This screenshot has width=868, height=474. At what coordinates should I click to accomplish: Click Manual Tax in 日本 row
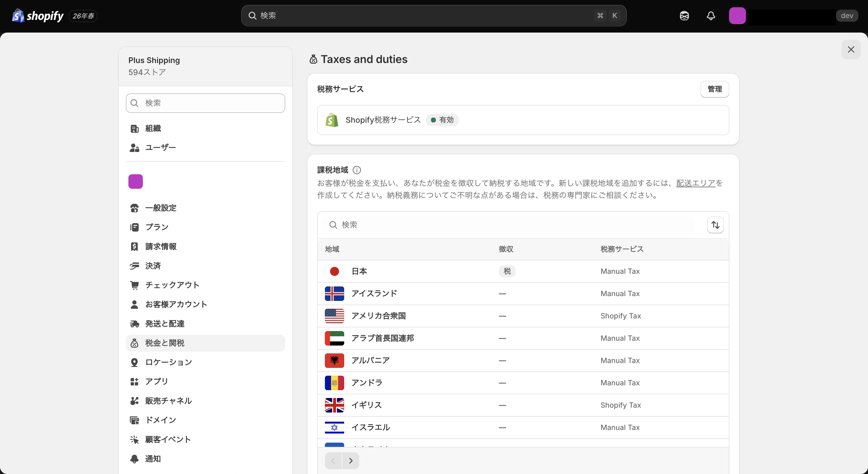[620, 271]
